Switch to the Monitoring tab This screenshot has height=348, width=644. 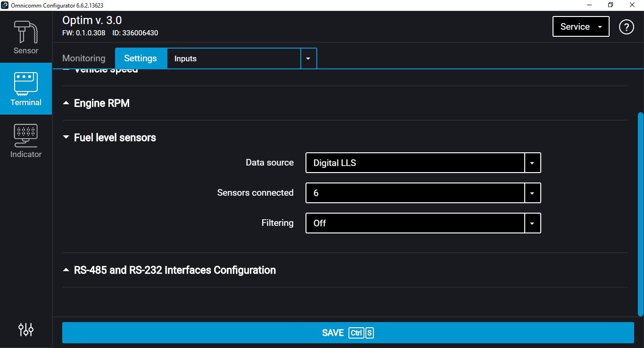pyautogui.click(x=83, y=58)
